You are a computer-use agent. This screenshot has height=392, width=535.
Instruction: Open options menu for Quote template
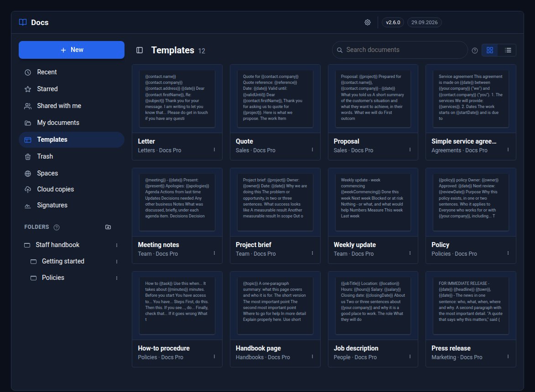[x=312, y=150]
